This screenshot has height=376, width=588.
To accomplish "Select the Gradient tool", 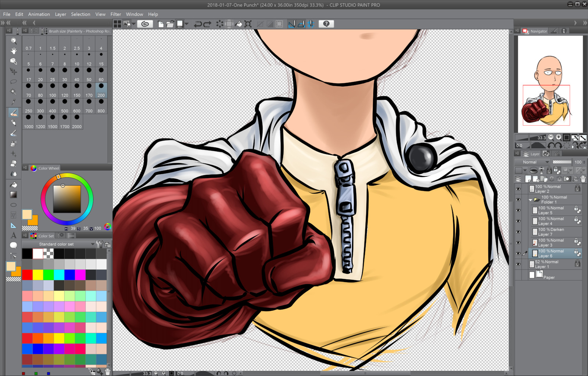I will 14,195.
